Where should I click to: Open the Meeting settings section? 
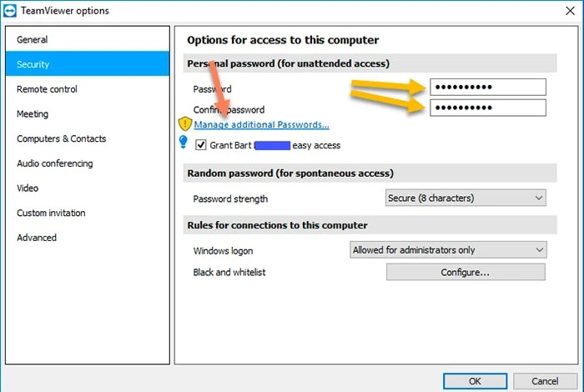[33, 114]
